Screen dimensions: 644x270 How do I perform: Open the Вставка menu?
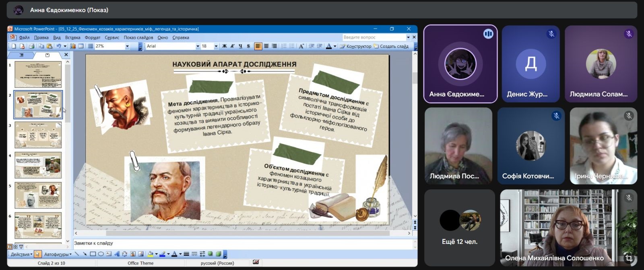(x=72, y=37)
